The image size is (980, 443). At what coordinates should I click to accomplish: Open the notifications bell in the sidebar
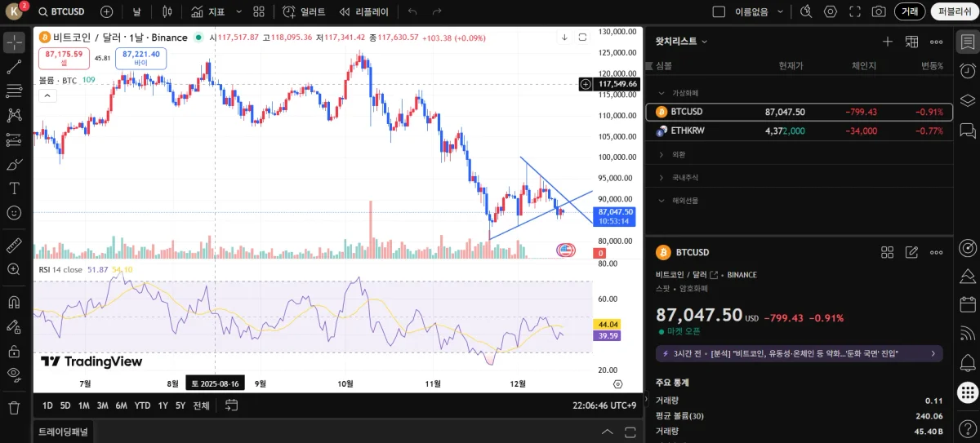tap(967, 361)
